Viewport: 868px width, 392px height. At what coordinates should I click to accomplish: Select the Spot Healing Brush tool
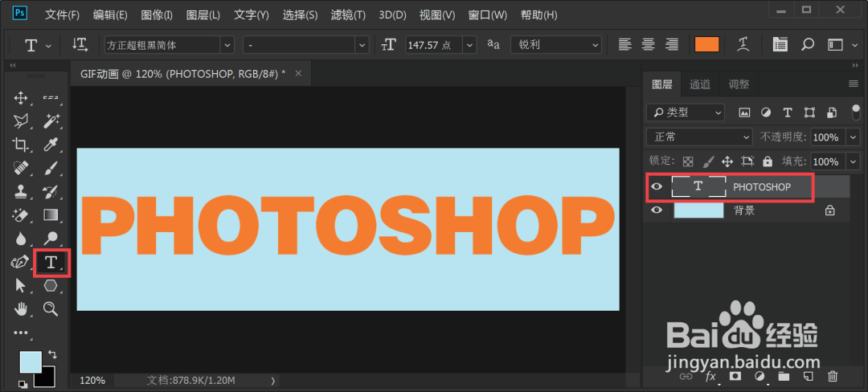[20, 168]
